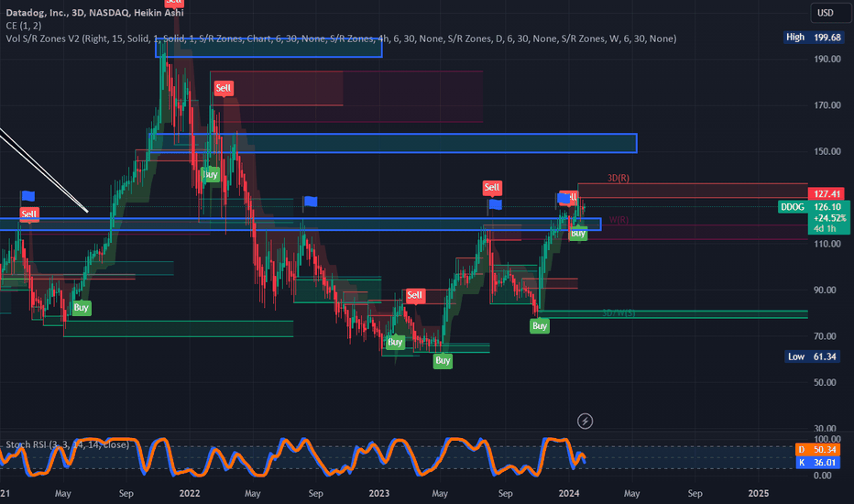The width and height of the screenshot is (854, 504).
Task: Click the red 127.41 price tag
Action: 827,194
